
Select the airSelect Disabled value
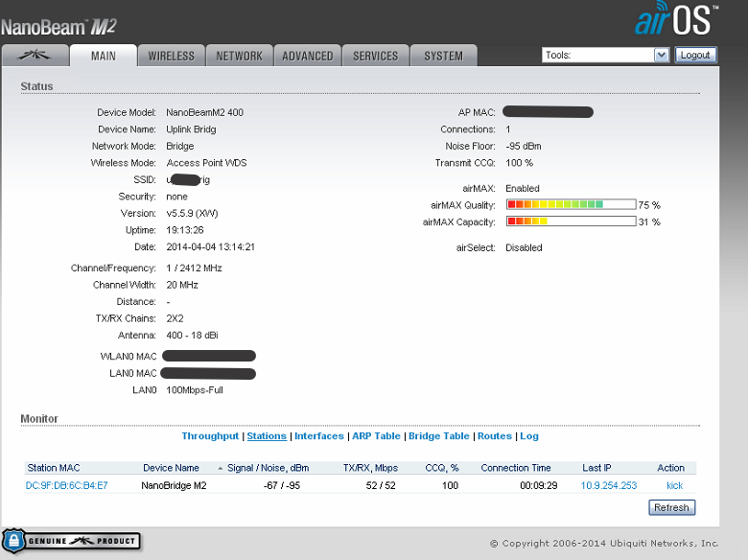[x=524, y=247]
